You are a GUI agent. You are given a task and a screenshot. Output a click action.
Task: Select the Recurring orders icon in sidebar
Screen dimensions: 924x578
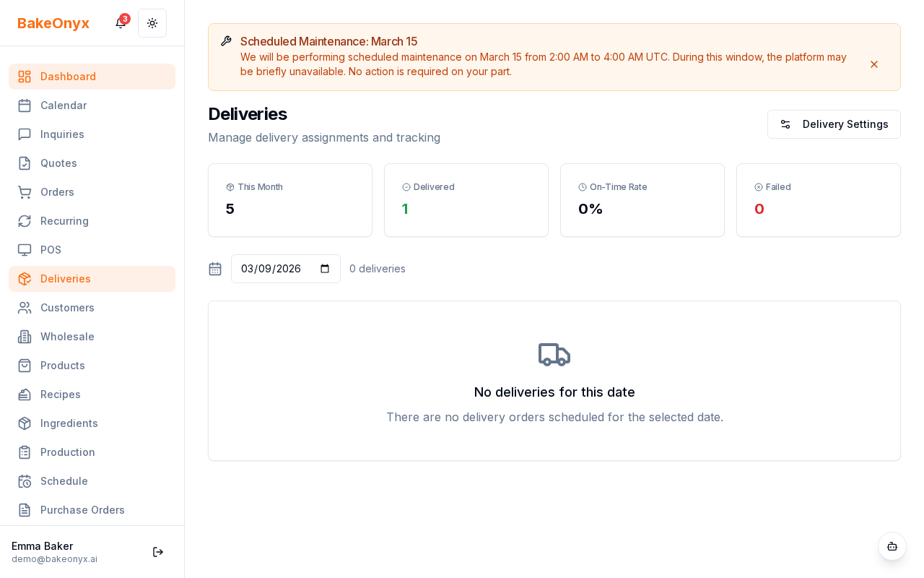[25, 221]
